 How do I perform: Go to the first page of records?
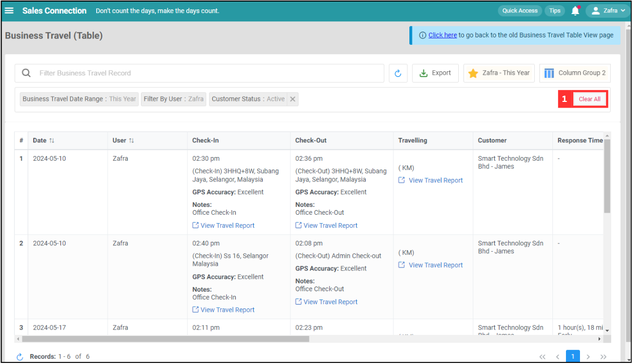pyautogui.click(x=543, y=357)
